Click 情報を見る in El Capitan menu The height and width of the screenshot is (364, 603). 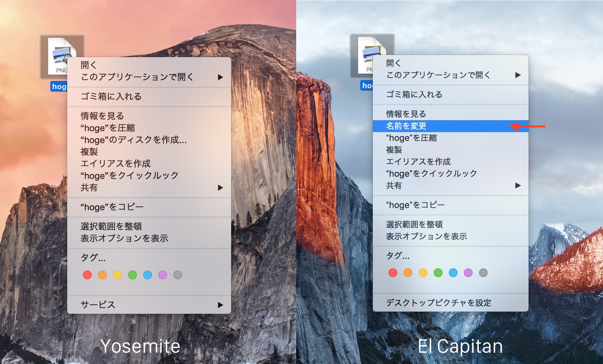click(406, 114)
